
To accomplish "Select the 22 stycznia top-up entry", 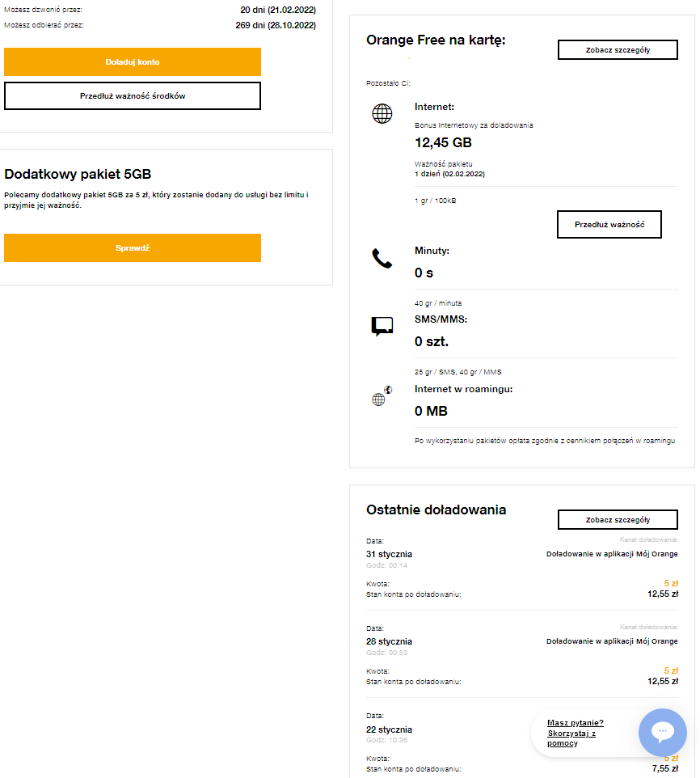I will [x=390, y=729].
